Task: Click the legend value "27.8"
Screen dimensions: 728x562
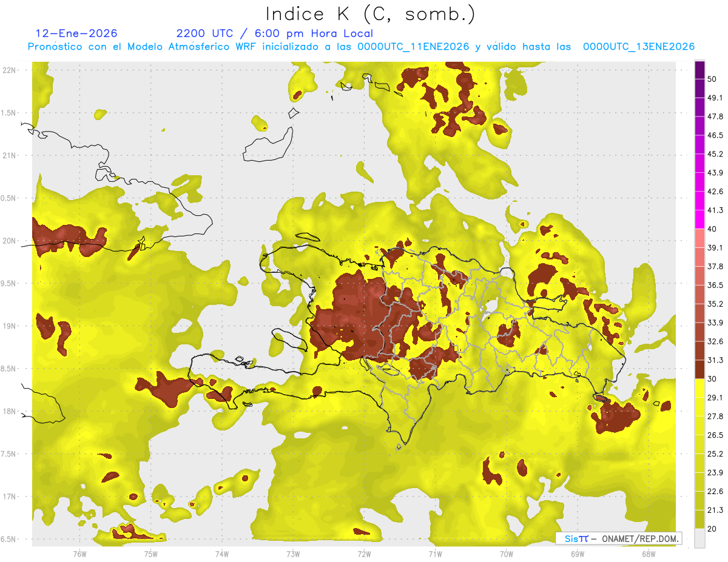Action: click(x=715, y=416)
